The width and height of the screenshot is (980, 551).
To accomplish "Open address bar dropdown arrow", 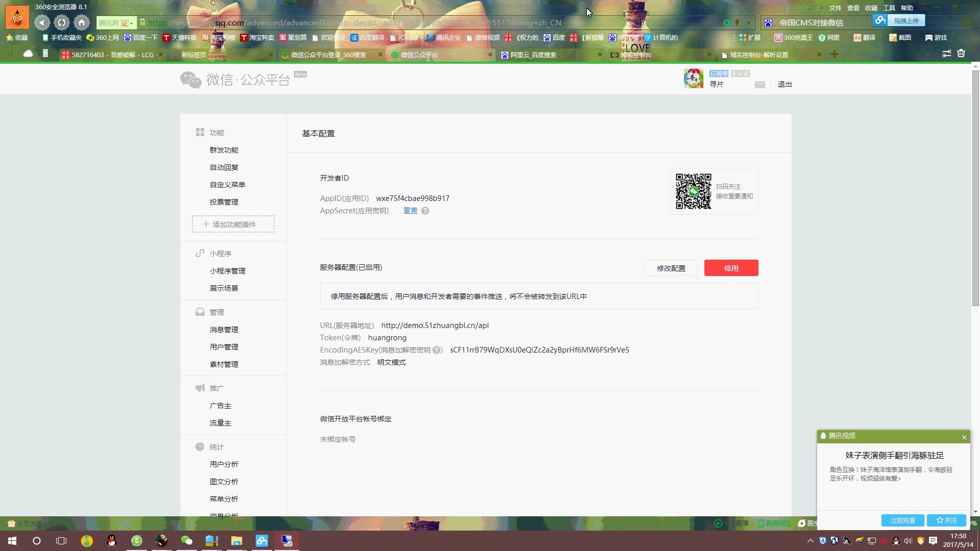I will pos(749,23).
